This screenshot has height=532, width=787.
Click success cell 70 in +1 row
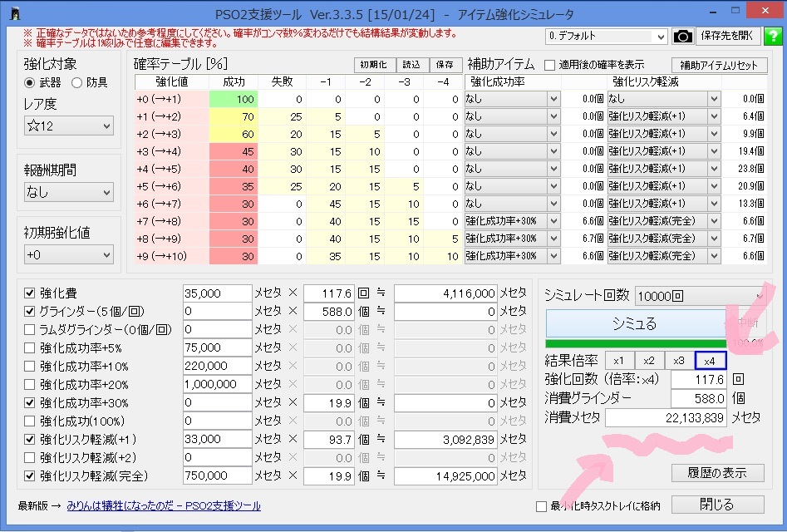[234, 116]
